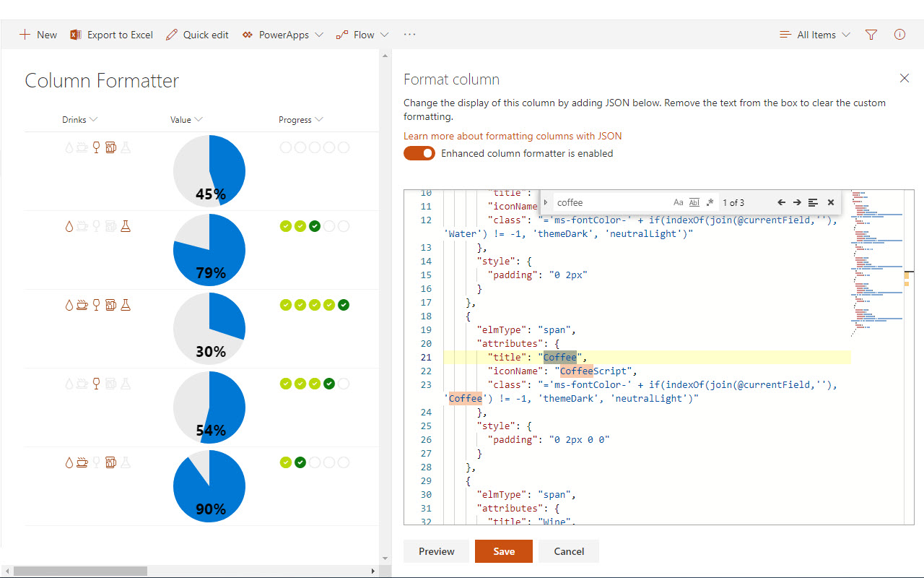Click the more options ellipsis in toolbar
This screenshot has height=578, width=924.
pyautogui.click(x=410, y=35)
